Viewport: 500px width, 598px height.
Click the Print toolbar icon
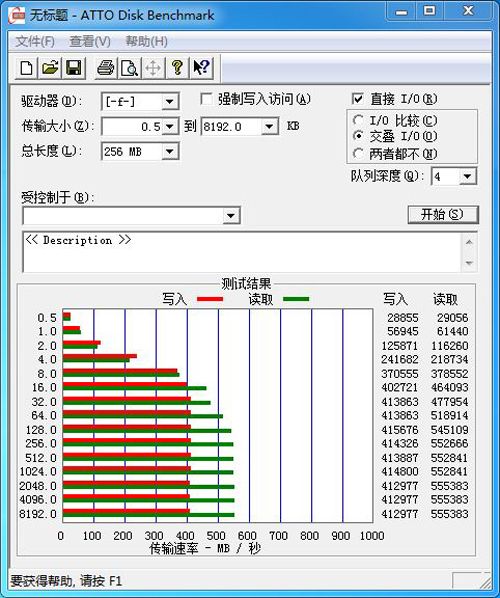coord(106,68)
